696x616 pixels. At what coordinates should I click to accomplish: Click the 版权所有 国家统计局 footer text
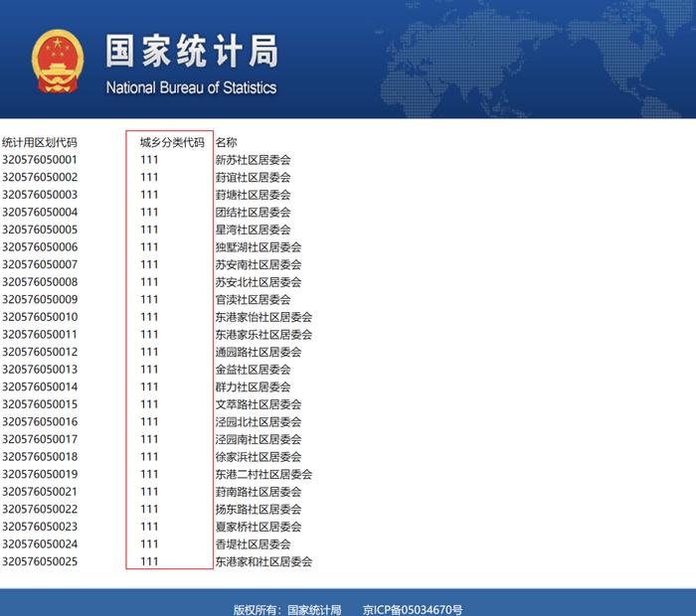[287, 610]
